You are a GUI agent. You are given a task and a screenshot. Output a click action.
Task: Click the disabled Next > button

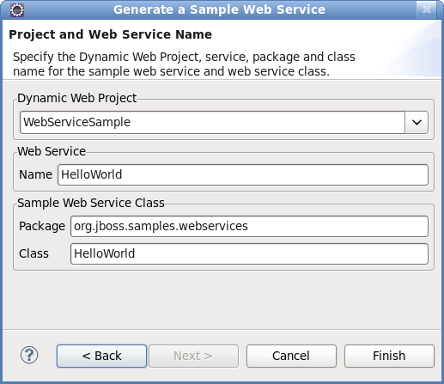pyautogui.click(x=193, y=356)
